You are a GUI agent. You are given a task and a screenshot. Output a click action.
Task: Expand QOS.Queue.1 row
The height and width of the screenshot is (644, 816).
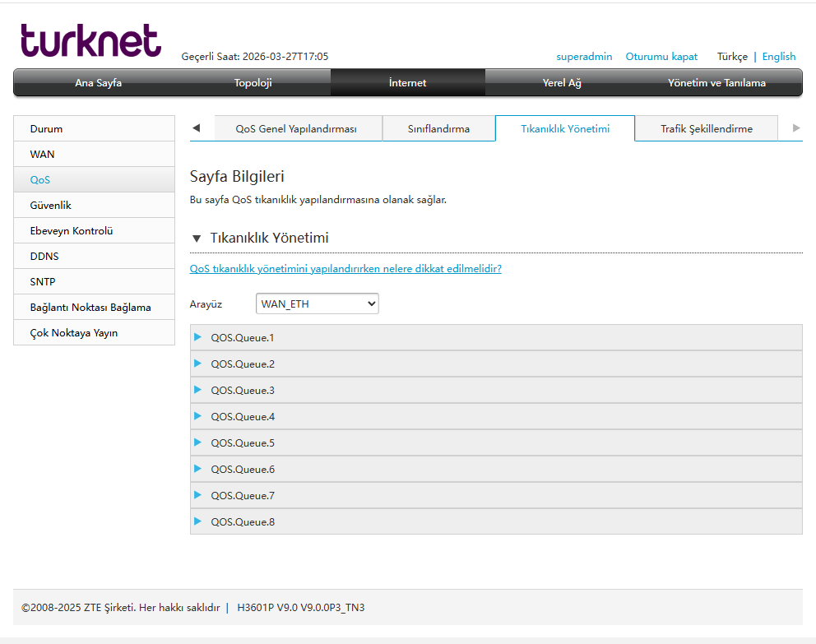tap(496, 337)
